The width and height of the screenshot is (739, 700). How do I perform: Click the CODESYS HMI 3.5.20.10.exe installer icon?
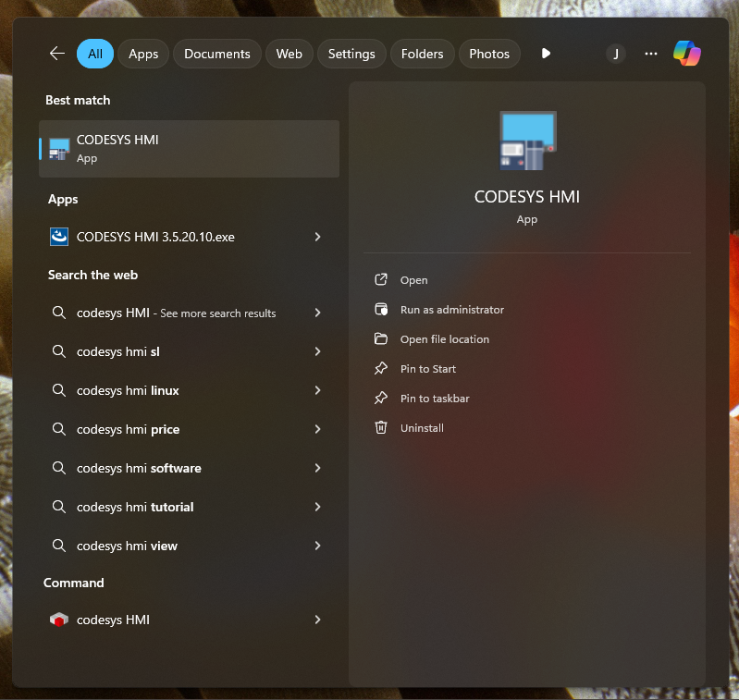(59, 237)
